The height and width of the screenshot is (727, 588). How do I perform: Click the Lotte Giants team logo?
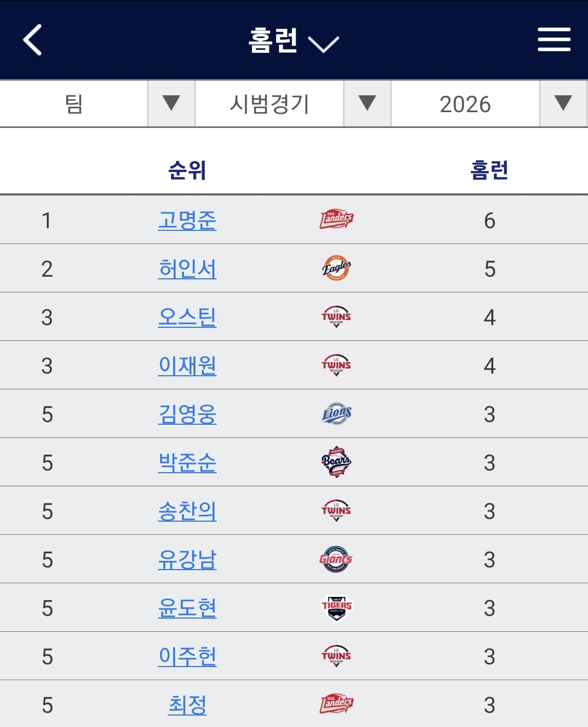(x=336, y=559)
